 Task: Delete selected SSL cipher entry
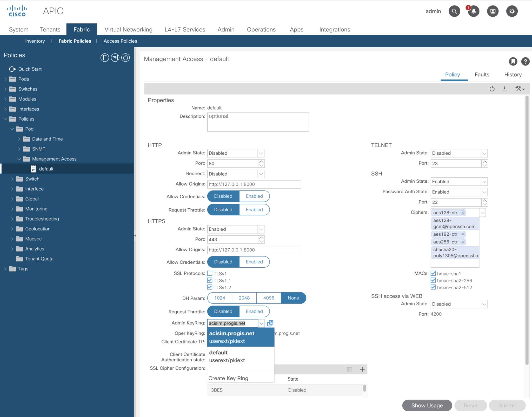coord(349,369)
